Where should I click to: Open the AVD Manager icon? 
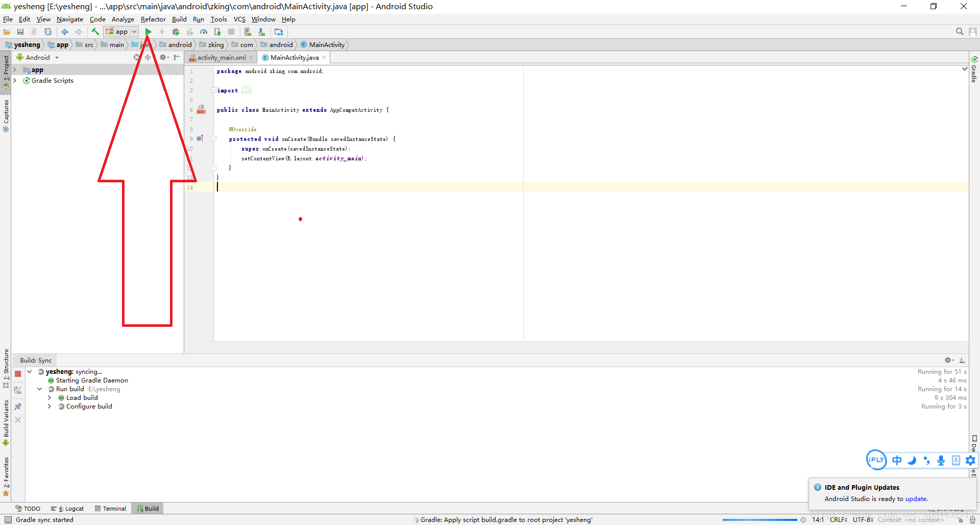point(248,32)
